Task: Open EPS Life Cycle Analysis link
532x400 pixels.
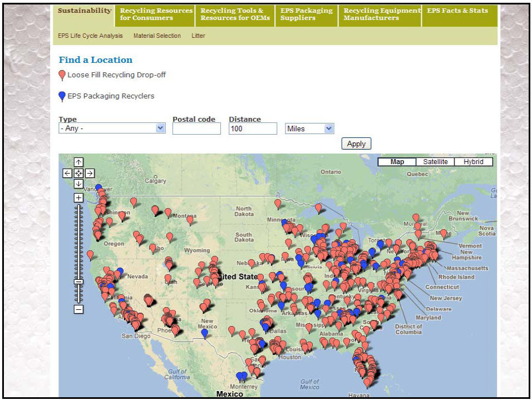Action: [x=90, y=36]
